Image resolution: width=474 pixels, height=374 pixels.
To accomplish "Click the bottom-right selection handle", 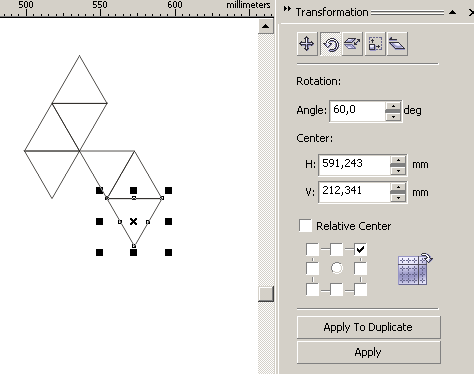I will [x=168, y=252].
